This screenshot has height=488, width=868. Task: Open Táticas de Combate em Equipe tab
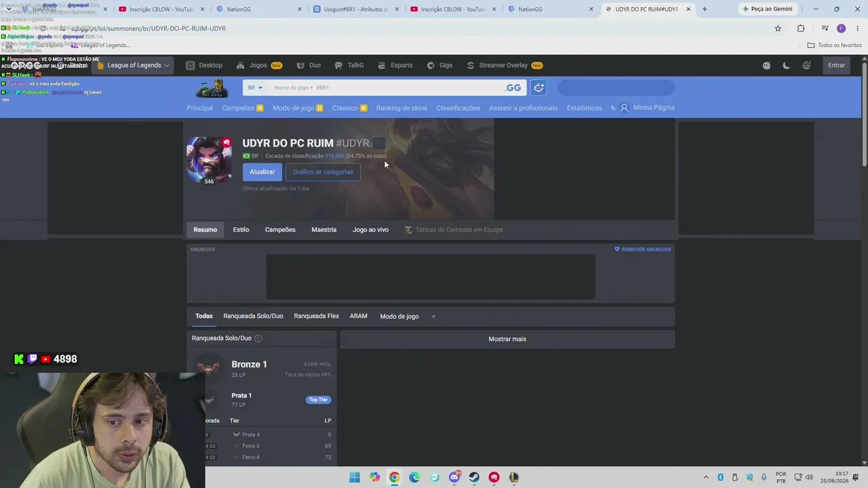tap(454, 230)
